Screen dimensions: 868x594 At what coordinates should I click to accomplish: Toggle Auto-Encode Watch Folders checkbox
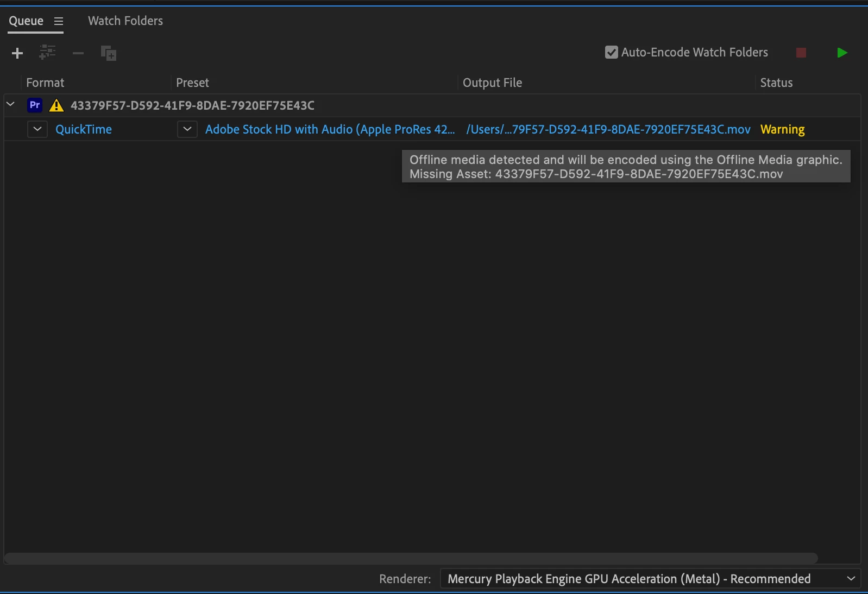(612, 52)
